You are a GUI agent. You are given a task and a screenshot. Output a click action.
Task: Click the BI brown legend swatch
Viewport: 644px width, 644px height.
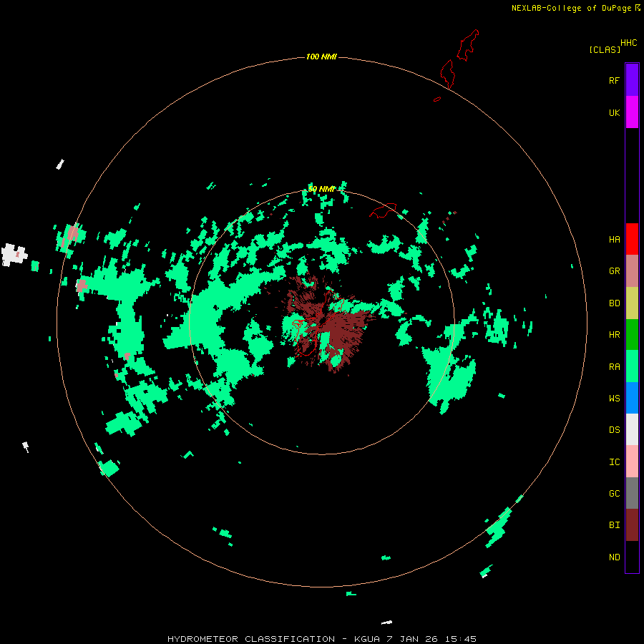pyautogui.click(x=632, y=525)
